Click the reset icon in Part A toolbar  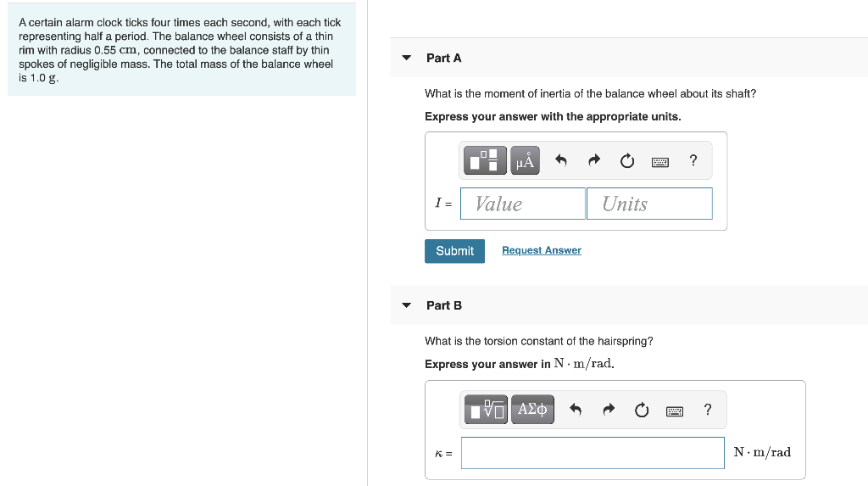pyautogui.click(x=626, y=160)
